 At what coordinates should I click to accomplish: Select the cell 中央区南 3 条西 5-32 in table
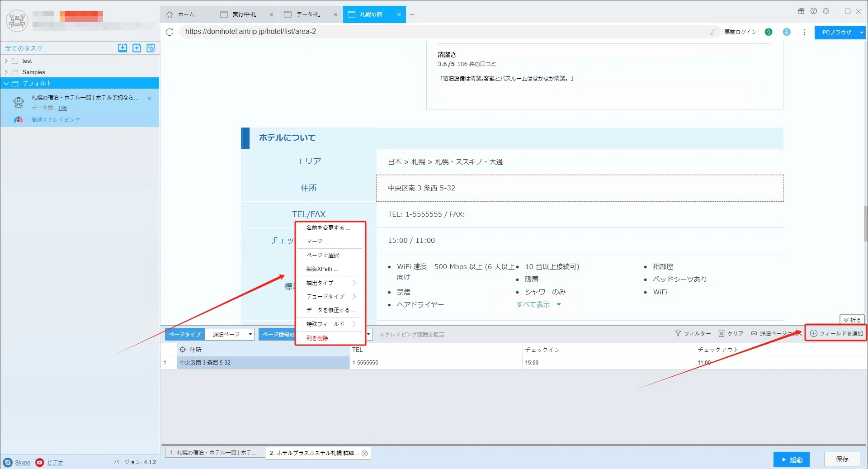tap(263, 363)
